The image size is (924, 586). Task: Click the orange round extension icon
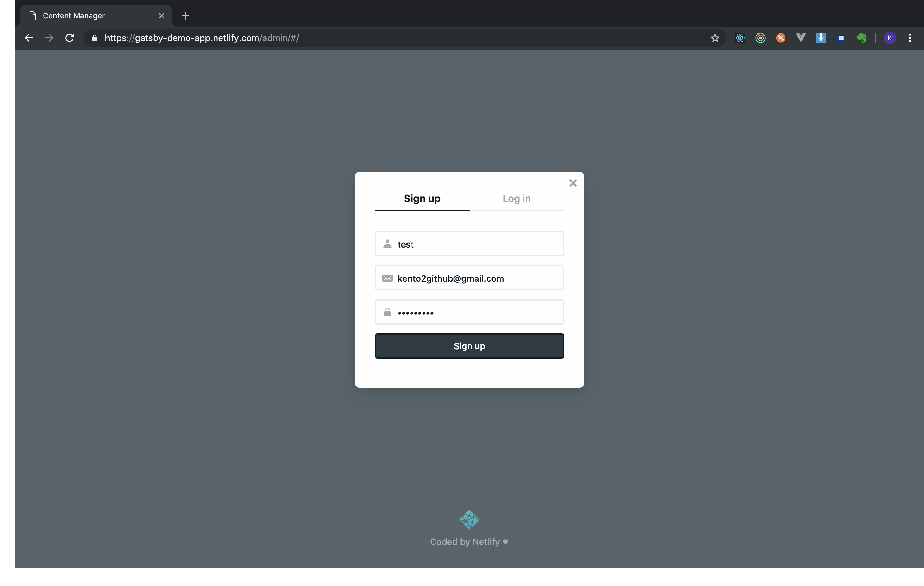click(x=780, y=38)
